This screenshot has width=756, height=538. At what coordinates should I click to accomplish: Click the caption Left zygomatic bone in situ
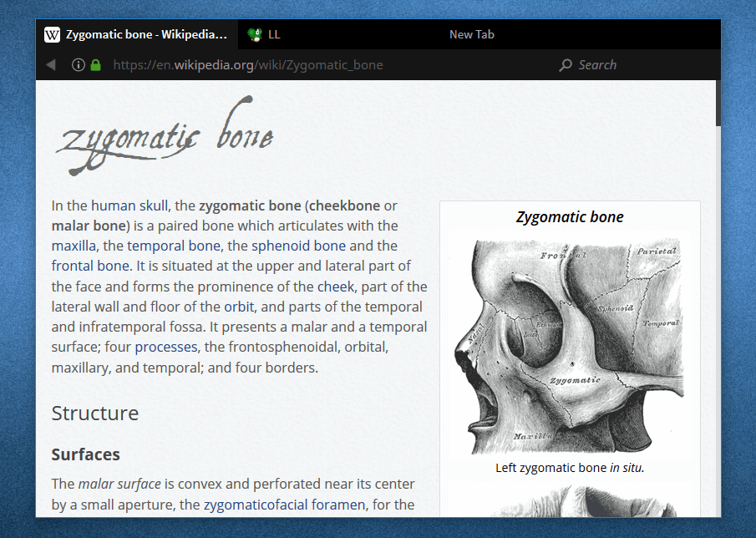[570, 468]
